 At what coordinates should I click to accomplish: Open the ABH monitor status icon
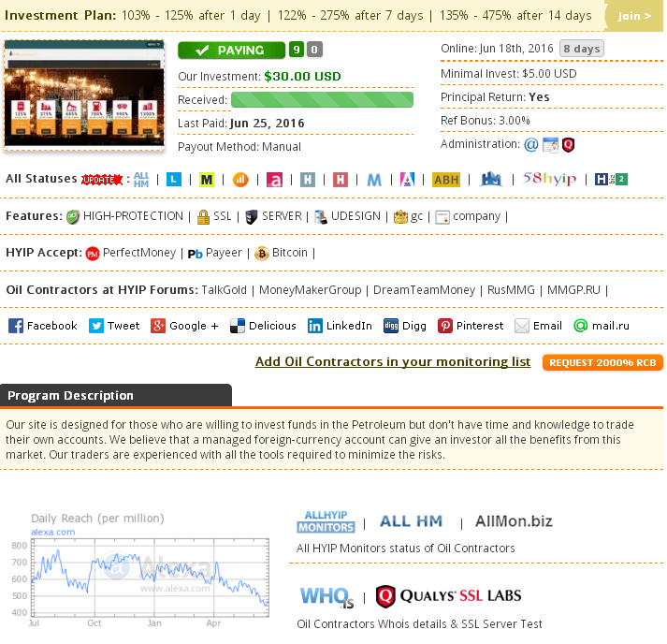[x=445, y=180]
